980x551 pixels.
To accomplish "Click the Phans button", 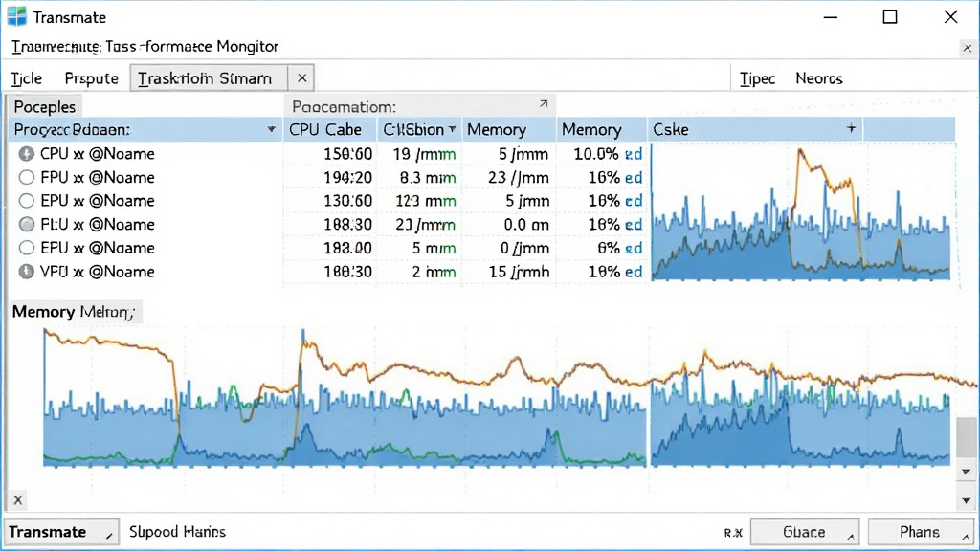I will tap(920, 532).
